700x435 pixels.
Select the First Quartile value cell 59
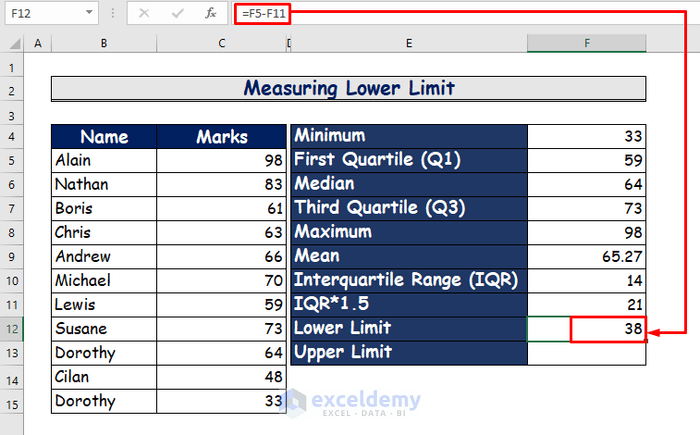pyautogui.click(x=587, y=160)
